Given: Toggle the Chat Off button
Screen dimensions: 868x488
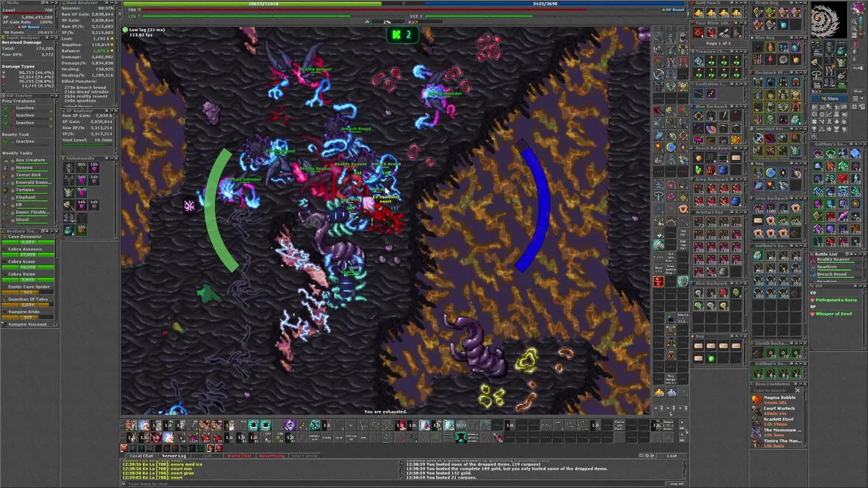Looking at the screenshot, I should click(x=676, y=483).
